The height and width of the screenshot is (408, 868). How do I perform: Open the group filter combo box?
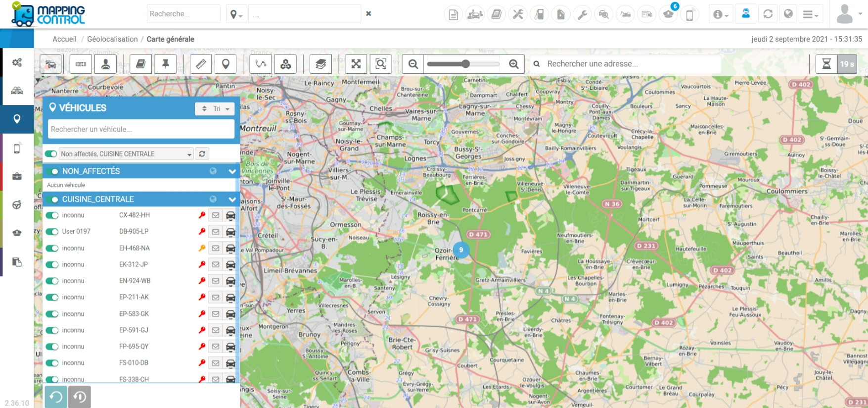pos(126,154)
